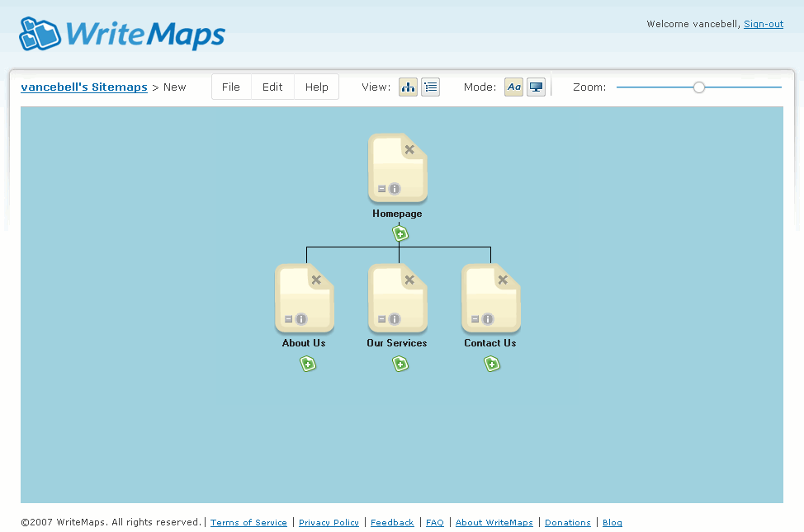804x532 pixels.
Task: Collapse the Homepage node with minus icon
Action: (381, 189)
